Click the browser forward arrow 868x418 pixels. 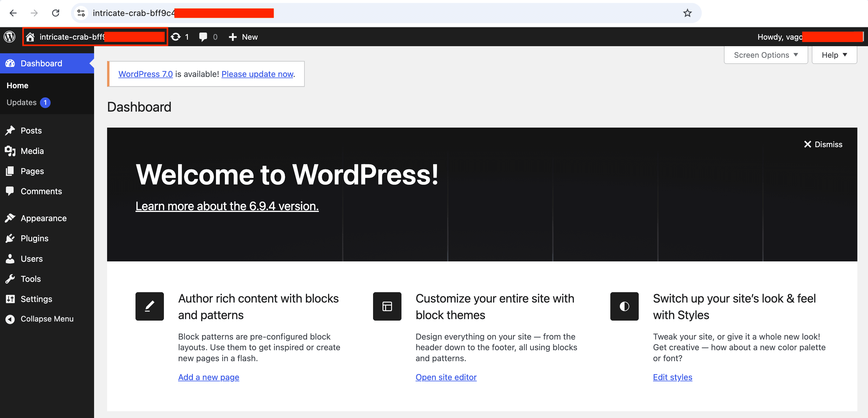coord(34,13)
